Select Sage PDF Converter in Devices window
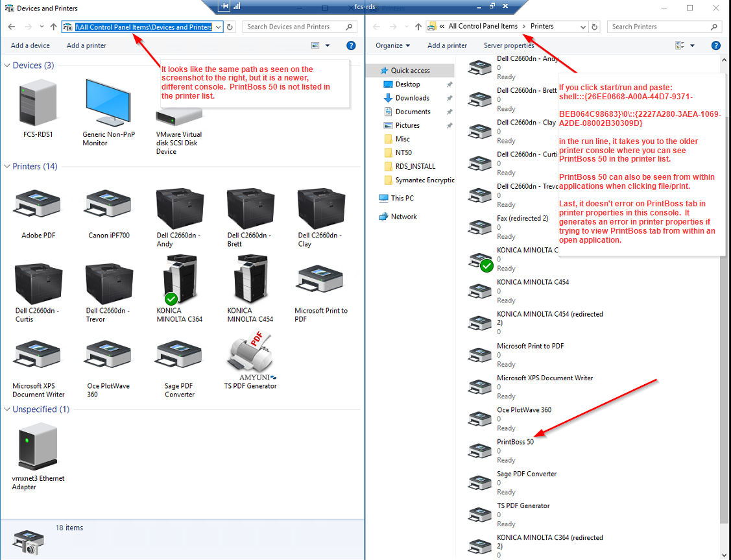731x560 pixels. [180, 356]
